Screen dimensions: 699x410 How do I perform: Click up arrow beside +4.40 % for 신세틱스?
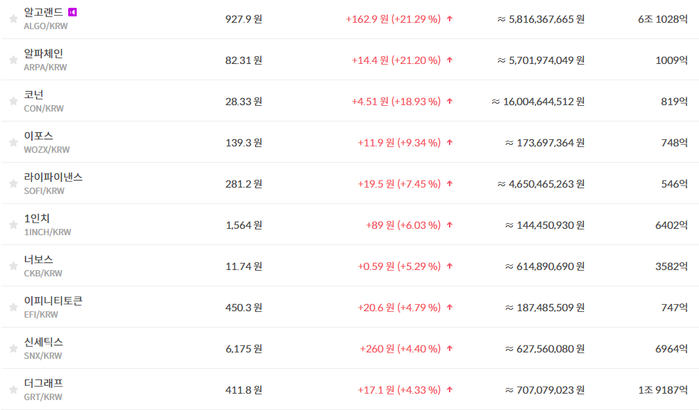[x=450, y=348]
